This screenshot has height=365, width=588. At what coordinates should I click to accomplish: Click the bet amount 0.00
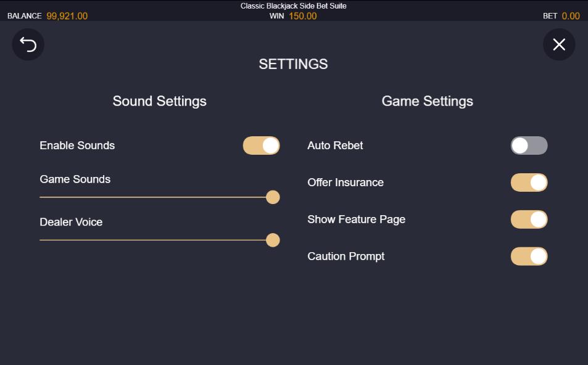pyautogui.click(x=571, y=16)
